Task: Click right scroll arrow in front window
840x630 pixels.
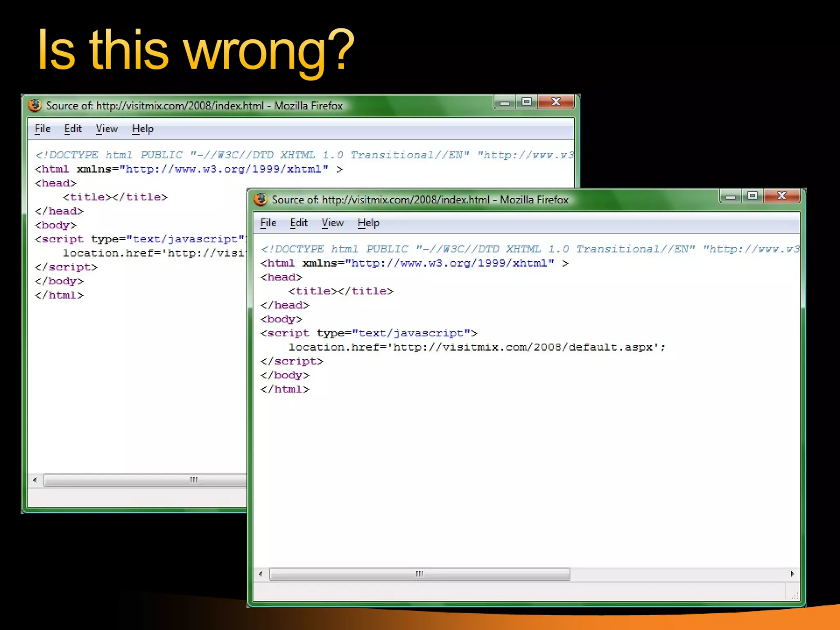Action: [792, 574]
